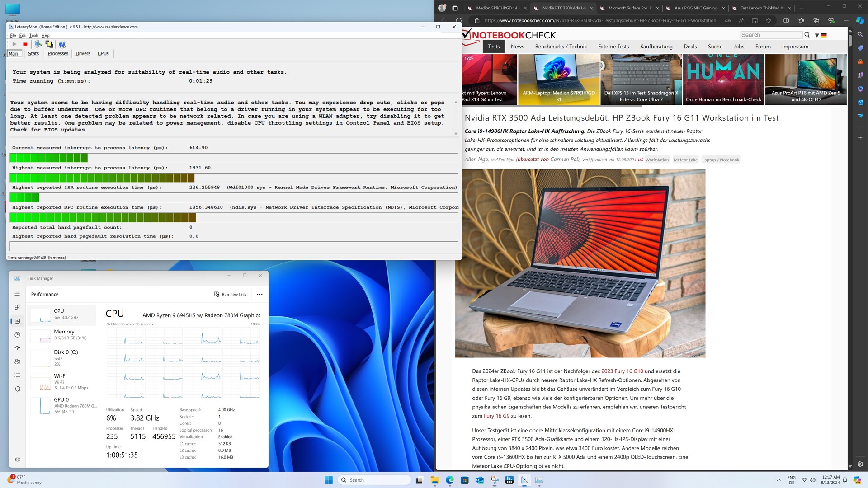Click the Notebookcheck Search input field
The image size is (868, 488).
point(771,35)
